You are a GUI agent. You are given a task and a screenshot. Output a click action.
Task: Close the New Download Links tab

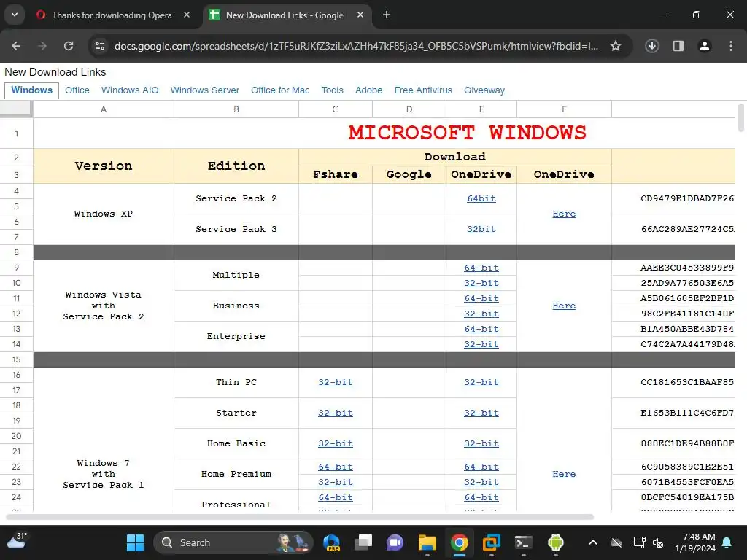point(360,15)
